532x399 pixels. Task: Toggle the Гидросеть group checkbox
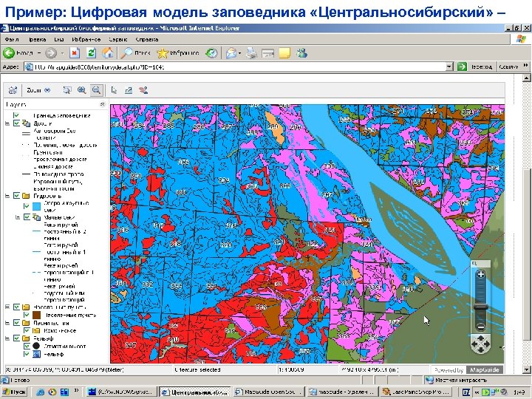[x=16, y=196]
